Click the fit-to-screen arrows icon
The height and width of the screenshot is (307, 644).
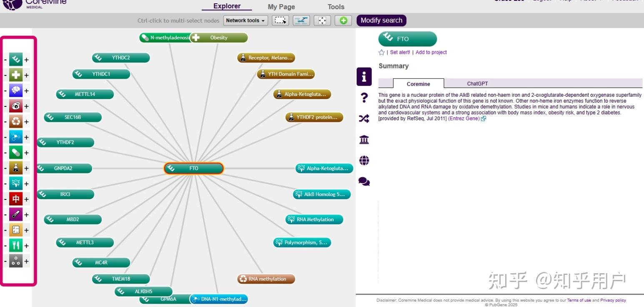click(322, 20)
